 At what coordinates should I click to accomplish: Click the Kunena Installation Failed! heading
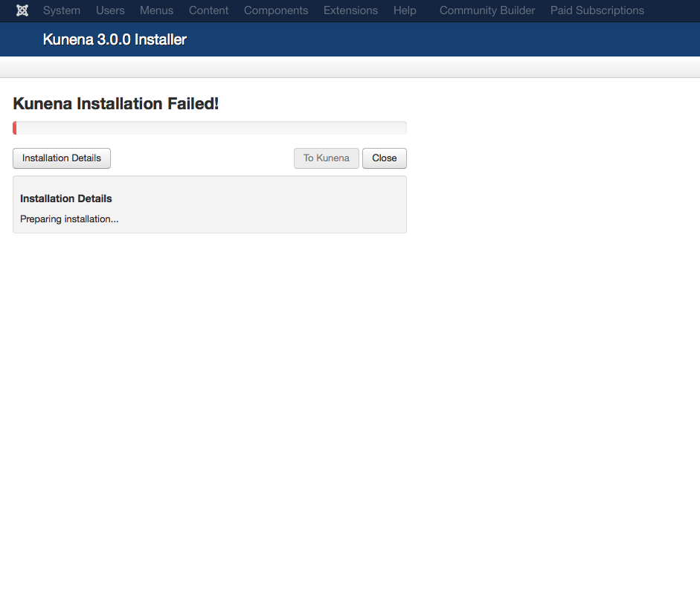coord(115,103)
